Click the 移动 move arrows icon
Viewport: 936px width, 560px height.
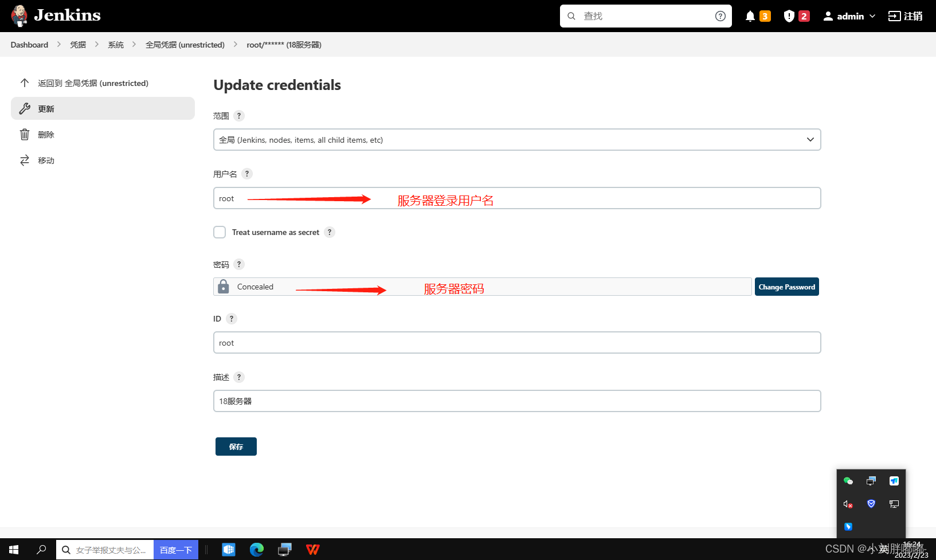point(25,160)
